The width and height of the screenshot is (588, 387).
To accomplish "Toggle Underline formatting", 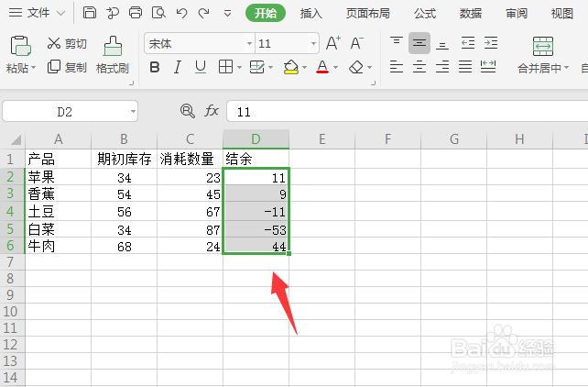I will pyautogui.click(x=201, y=68).
